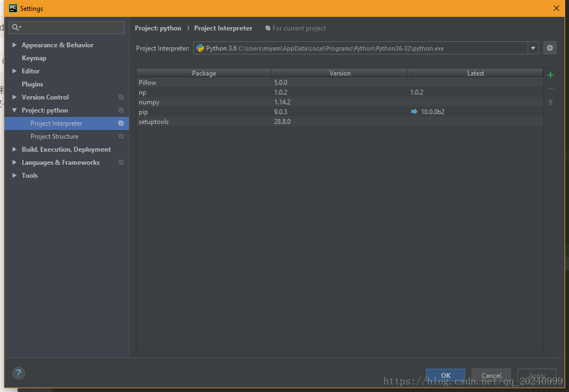This screenshot has height=392, width=569.
Task: Click the Cancel button
Action: coord(491,375)
